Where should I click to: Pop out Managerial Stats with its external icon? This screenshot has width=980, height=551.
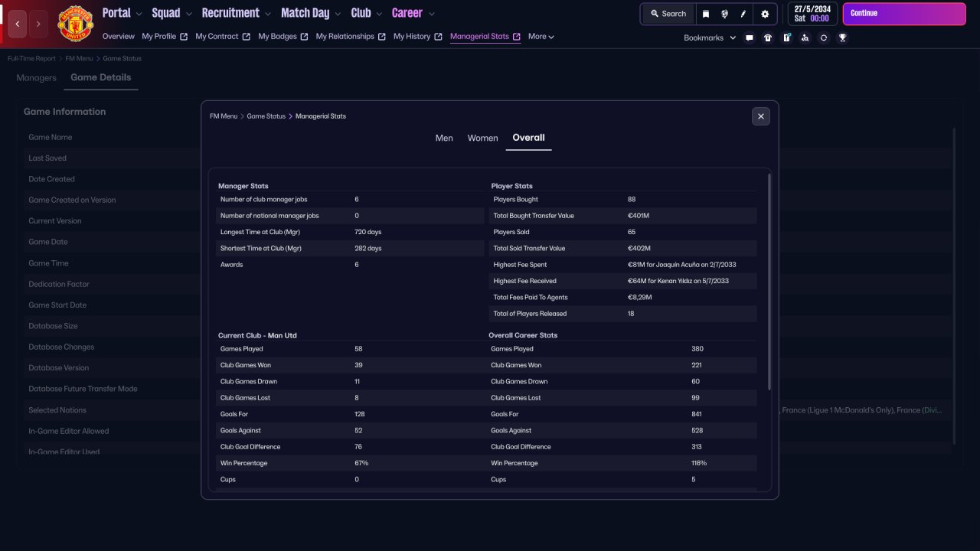point(517,37)
